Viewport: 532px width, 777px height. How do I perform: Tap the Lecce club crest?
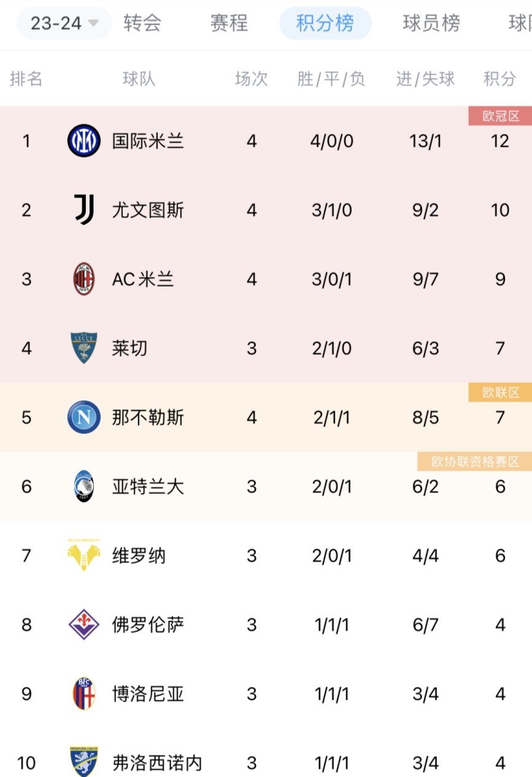pyautogui.click(x=84, y=348)
